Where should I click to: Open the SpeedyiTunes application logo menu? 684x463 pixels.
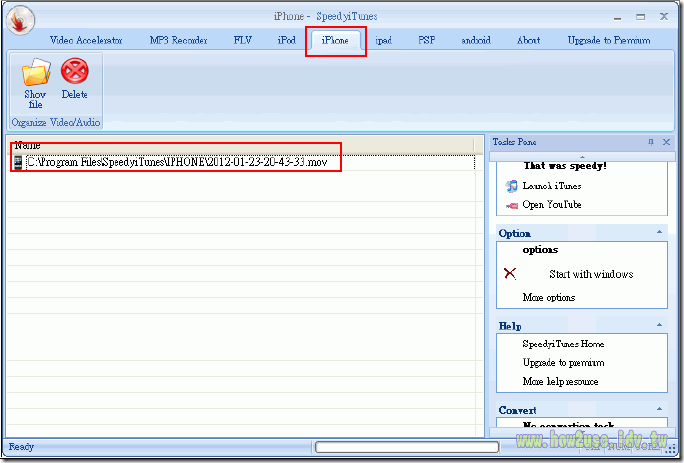coord(19,17)
